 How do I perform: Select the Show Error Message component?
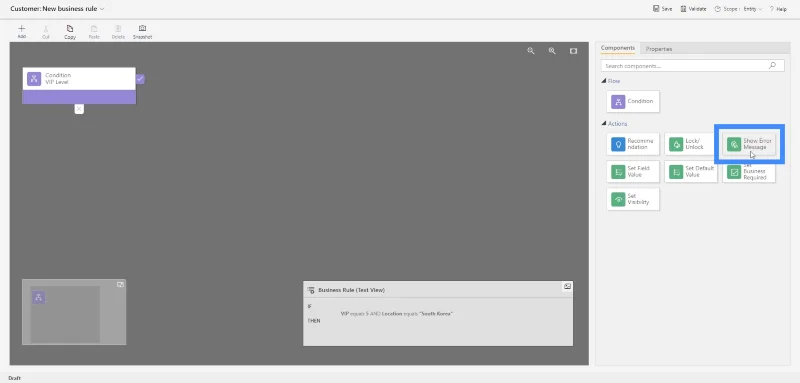click(x=748, y=144)
